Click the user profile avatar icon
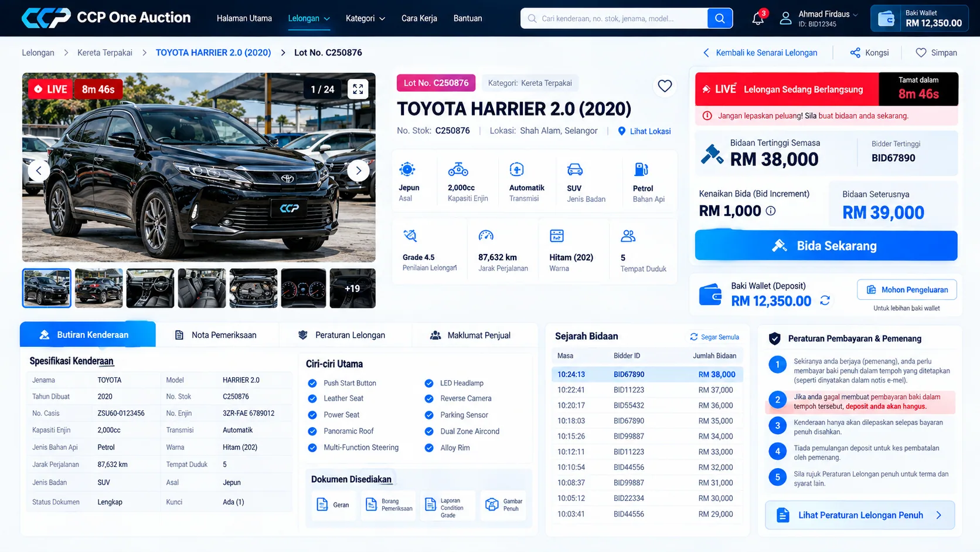 click(785, 18)
